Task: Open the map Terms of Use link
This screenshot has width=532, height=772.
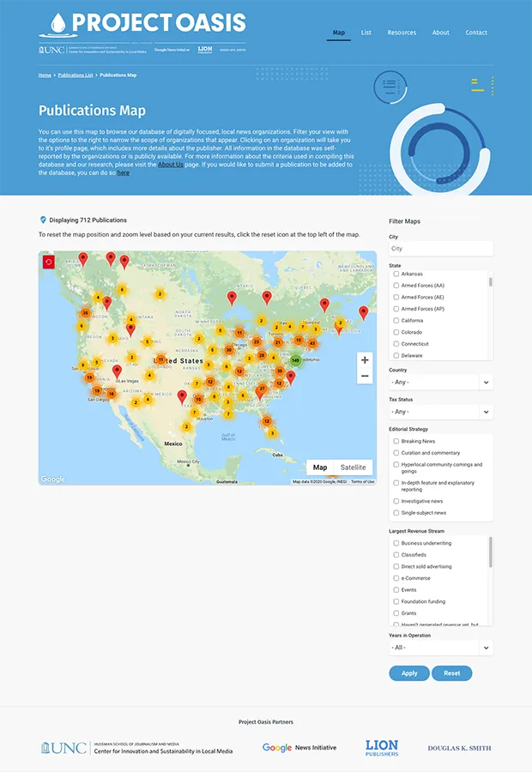Action: (x=363, y=481)
